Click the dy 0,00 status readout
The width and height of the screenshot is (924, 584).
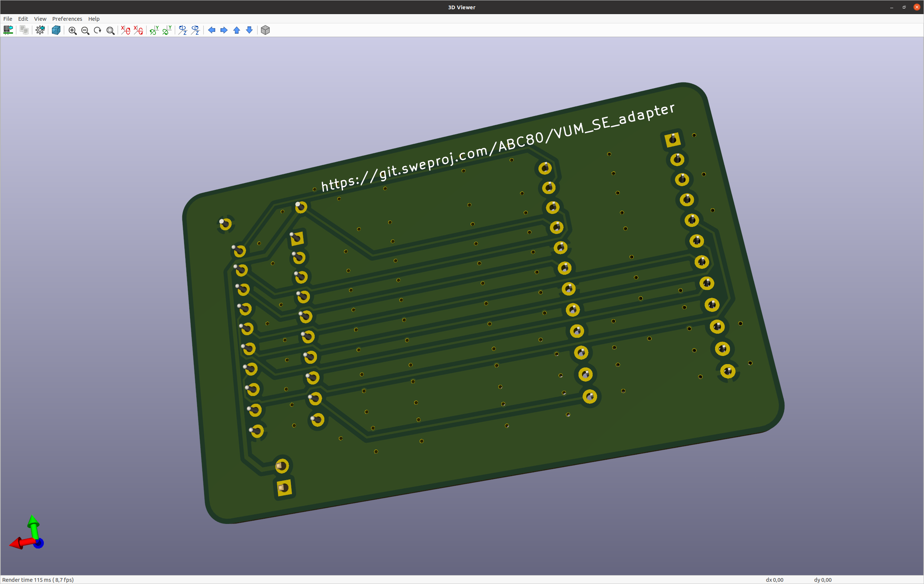point(823,580)
